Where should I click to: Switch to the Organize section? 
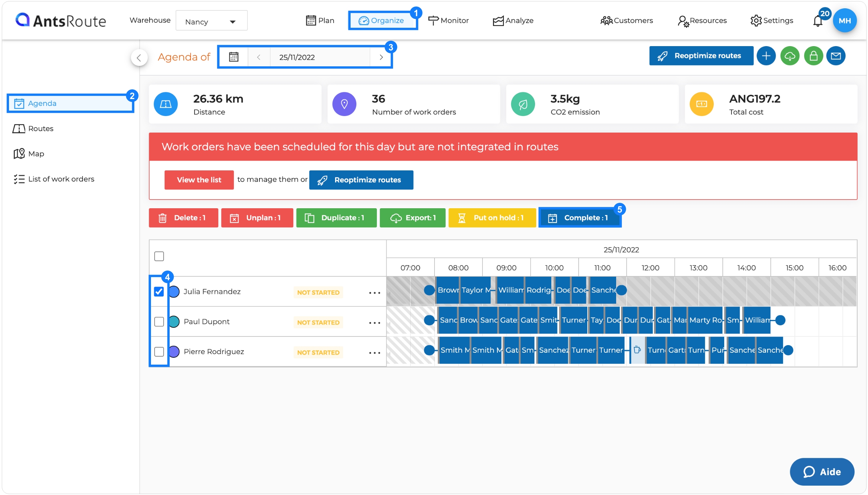coord(382,21)
